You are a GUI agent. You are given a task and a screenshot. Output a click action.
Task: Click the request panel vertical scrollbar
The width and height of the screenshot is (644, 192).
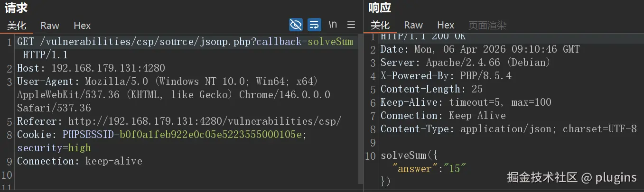click(x=361, y=109)
